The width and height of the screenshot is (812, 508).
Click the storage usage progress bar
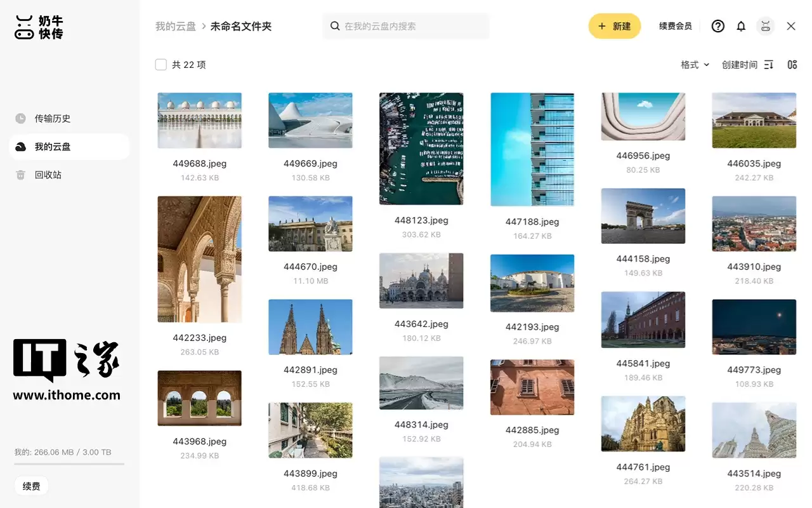pyautogui.click(x=69, y=464)
